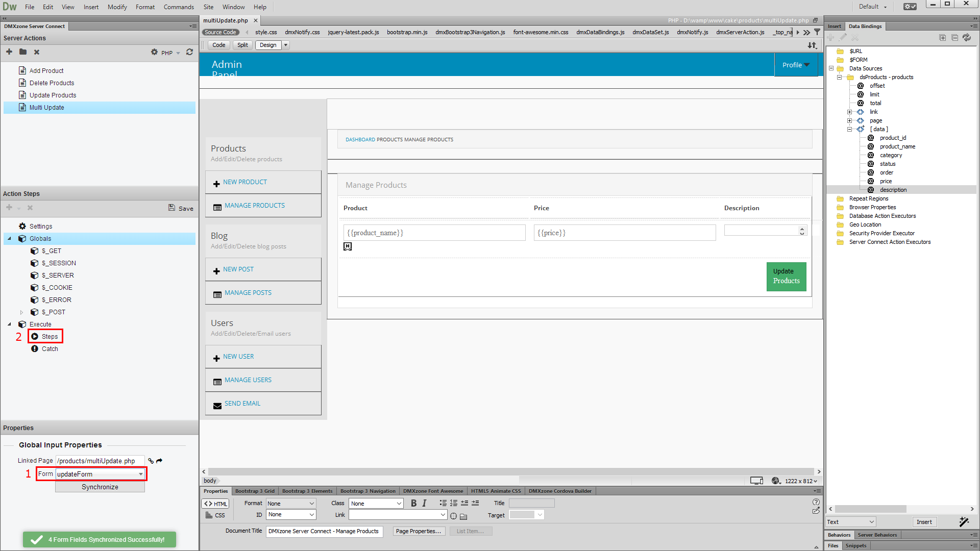Click the Live view options swap icon
Screen dimensions: 980x551
point(812,45)
